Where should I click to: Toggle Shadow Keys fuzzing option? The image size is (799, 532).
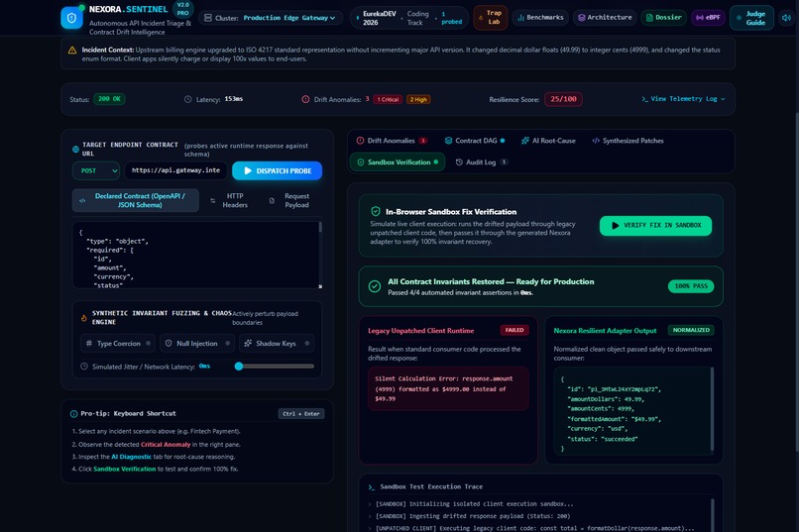[x=277, y=343]
